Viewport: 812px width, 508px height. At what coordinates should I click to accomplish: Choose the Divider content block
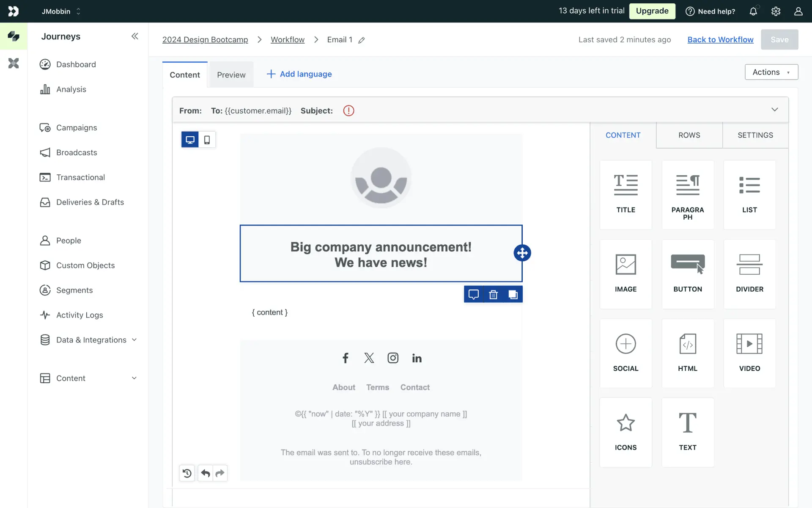tap(749, 274)
